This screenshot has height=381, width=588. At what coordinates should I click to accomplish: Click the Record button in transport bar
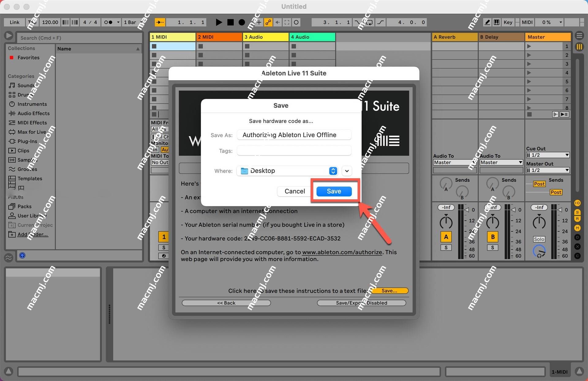[240, 22]
